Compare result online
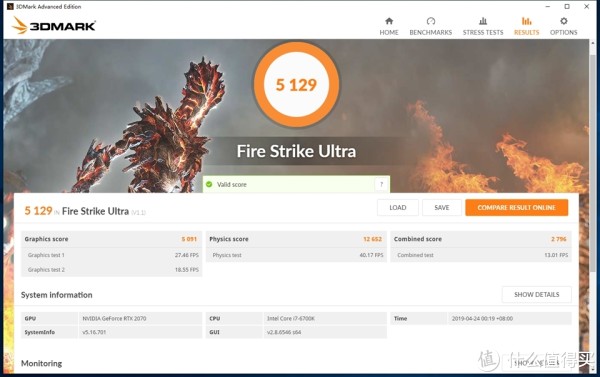 click(516, 207)
